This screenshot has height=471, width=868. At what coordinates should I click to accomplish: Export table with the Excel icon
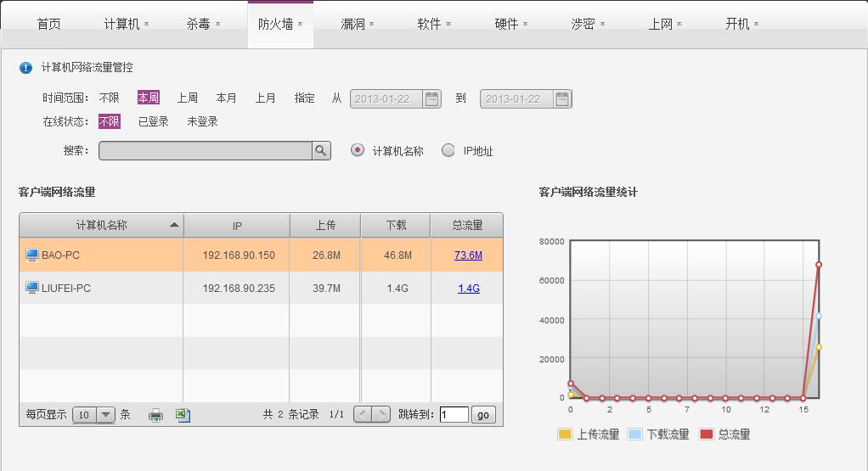point(183,415)
